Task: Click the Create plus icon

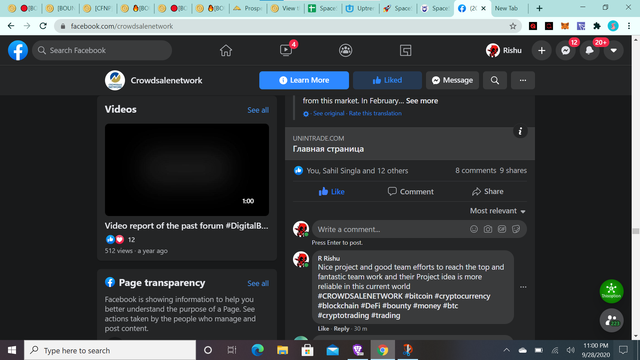Action: (542, 51)
